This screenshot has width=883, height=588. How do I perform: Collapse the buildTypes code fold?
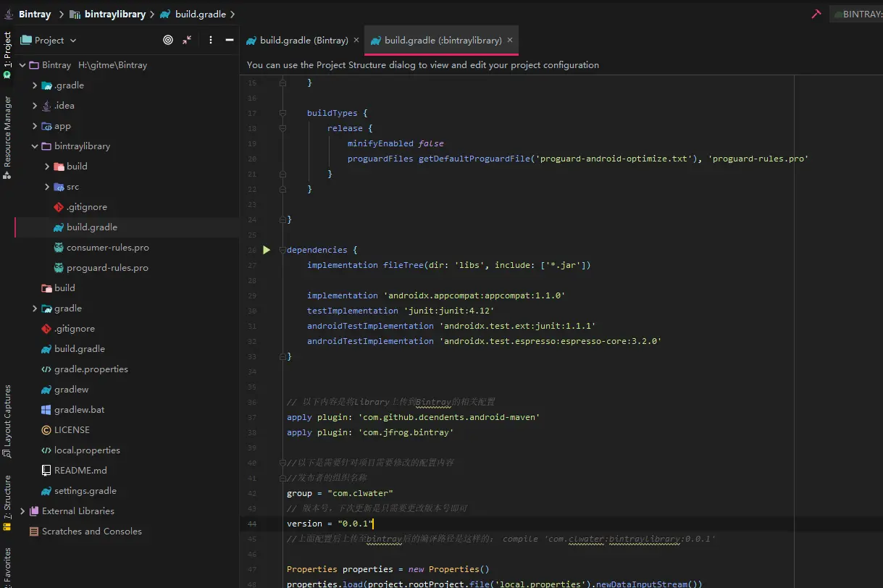tap(282, 113)
